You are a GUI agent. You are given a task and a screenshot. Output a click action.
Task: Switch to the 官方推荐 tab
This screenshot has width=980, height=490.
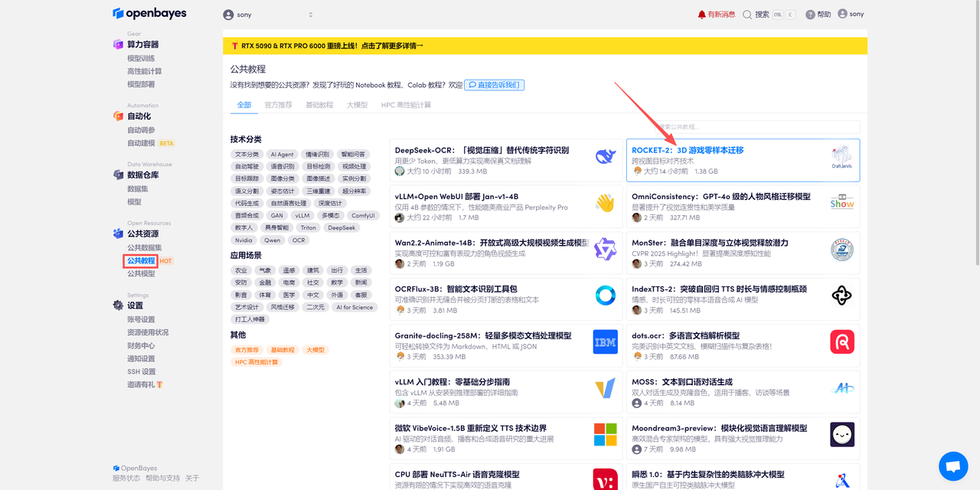(x=278, y=105)
